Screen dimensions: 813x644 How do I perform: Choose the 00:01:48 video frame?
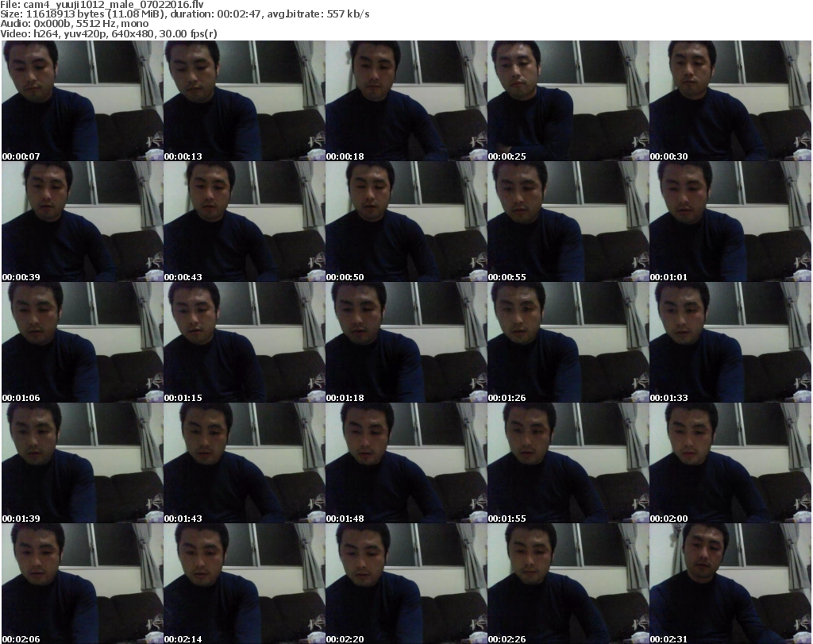coord(406,463)
